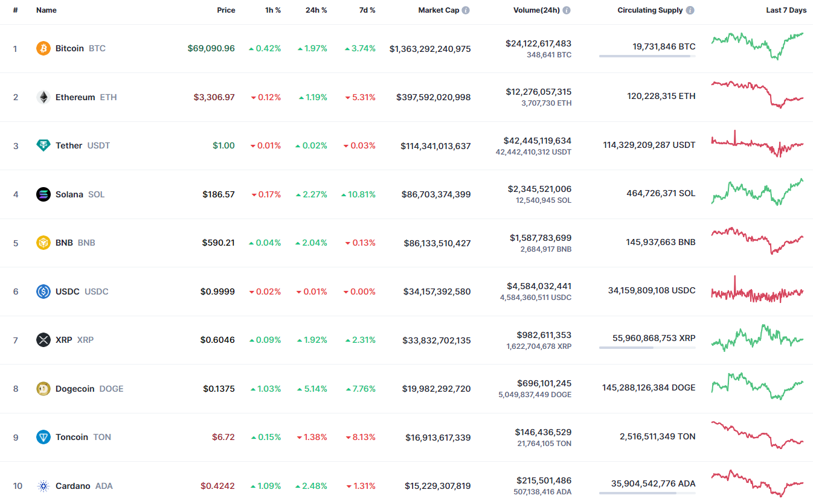Click the BNB logo icon
819x504 pixels.
click(43, 243)
